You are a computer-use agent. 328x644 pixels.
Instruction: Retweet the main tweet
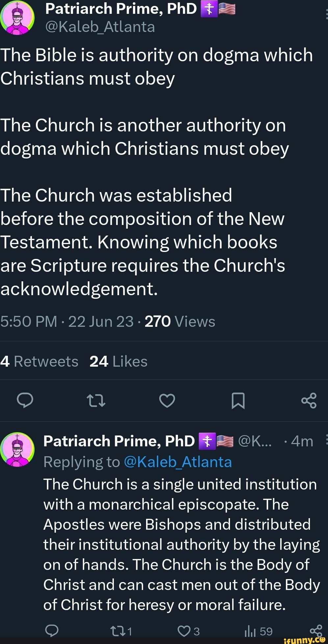tap(96, 401)
